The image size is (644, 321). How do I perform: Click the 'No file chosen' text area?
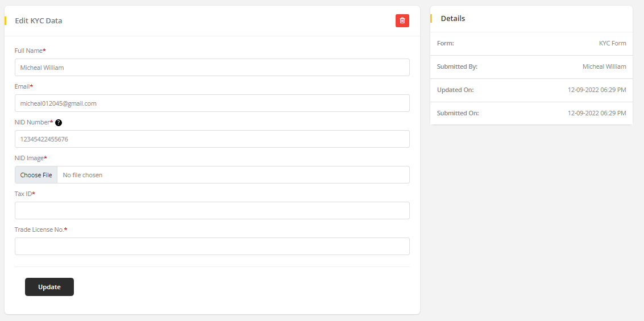tap(83, 175)
